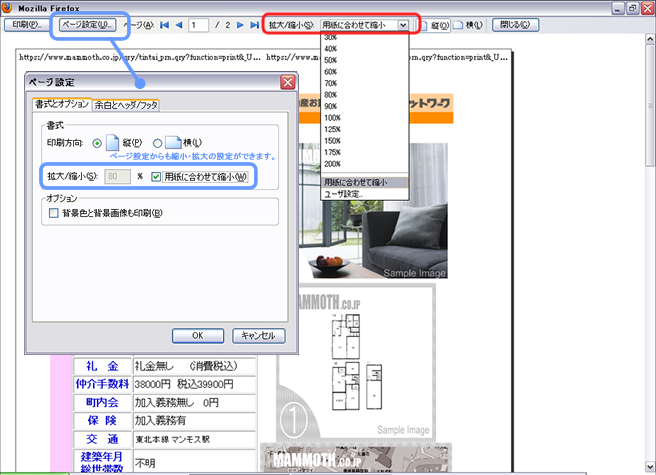The image size is (656, 475).
Task: Switch to 書式とオプション tab
Action: pyautogui.click(x=62, y=104)
